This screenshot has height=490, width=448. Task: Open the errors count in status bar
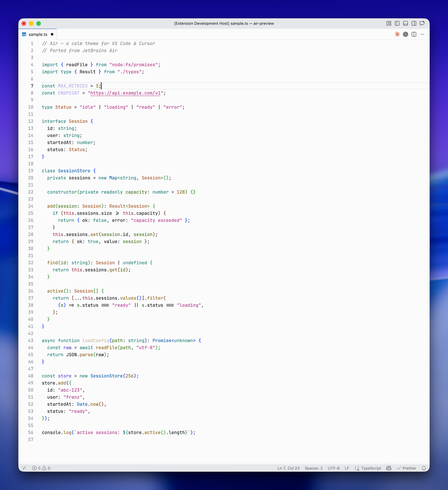click(x=36, y=468)
